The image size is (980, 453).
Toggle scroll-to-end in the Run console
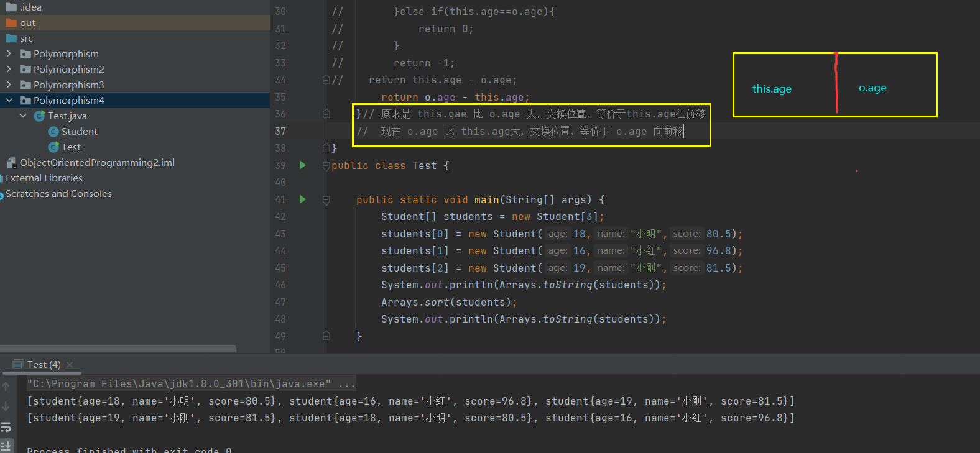[x=6, y=446]
